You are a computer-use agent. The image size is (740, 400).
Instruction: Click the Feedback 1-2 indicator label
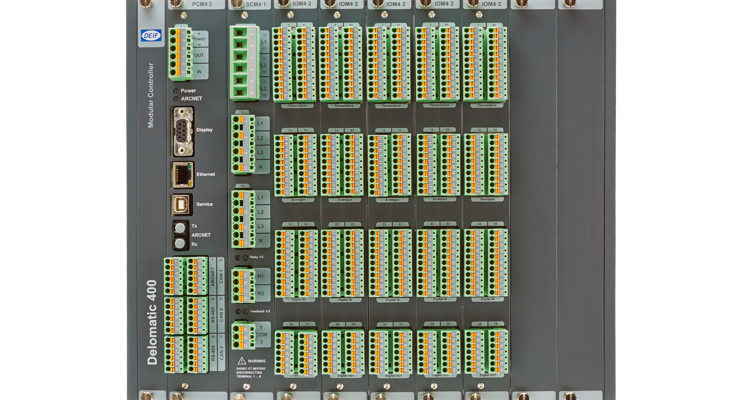click(260, 311)
